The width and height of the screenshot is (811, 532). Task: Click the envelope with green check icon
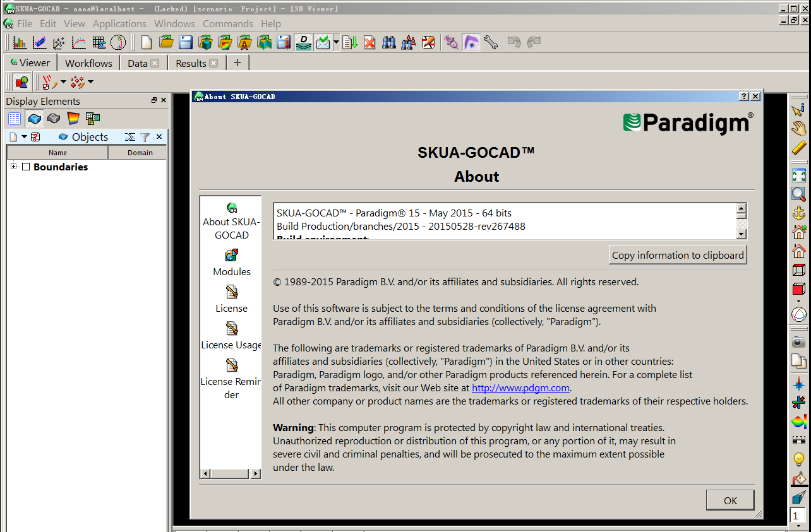pyautogui.click(x=323, y=42)
